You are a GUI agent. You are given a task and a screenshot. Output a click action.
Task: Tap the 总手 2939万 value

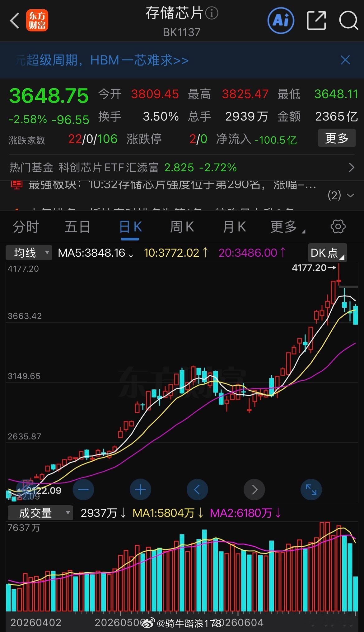pos(246,116)
